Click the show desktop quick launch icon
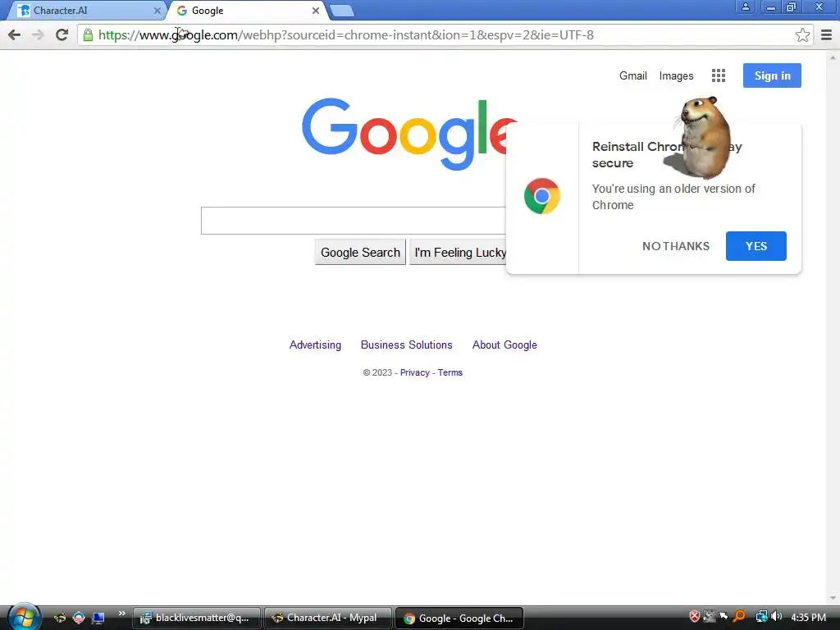This screenshot has height=630, width=840. click(x=98, y=619)
